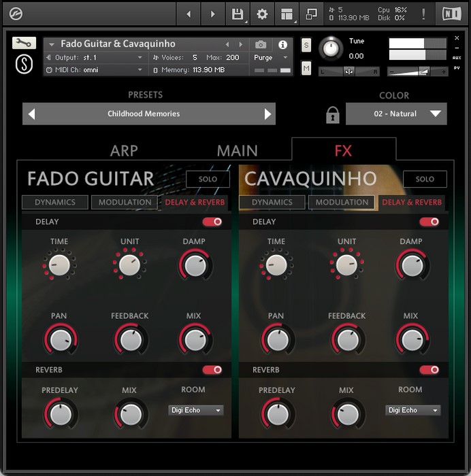This screenshot has height=476, width=471.
Task: Click the camera snapshot icon
Action: point(261,44)
